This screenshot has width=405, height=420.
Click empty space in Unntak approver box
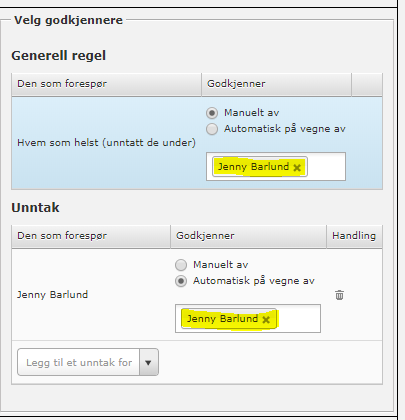(x=298, y=319)
